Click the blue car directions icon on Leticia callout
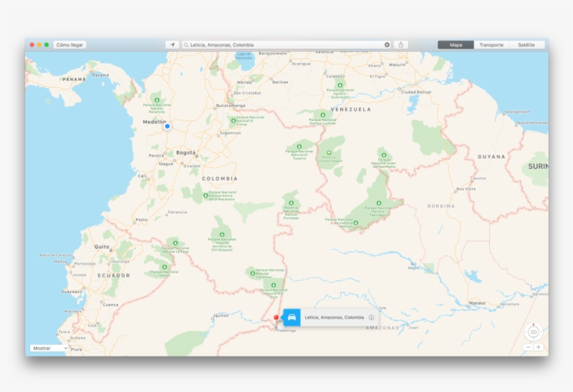 tap(291, 317)
